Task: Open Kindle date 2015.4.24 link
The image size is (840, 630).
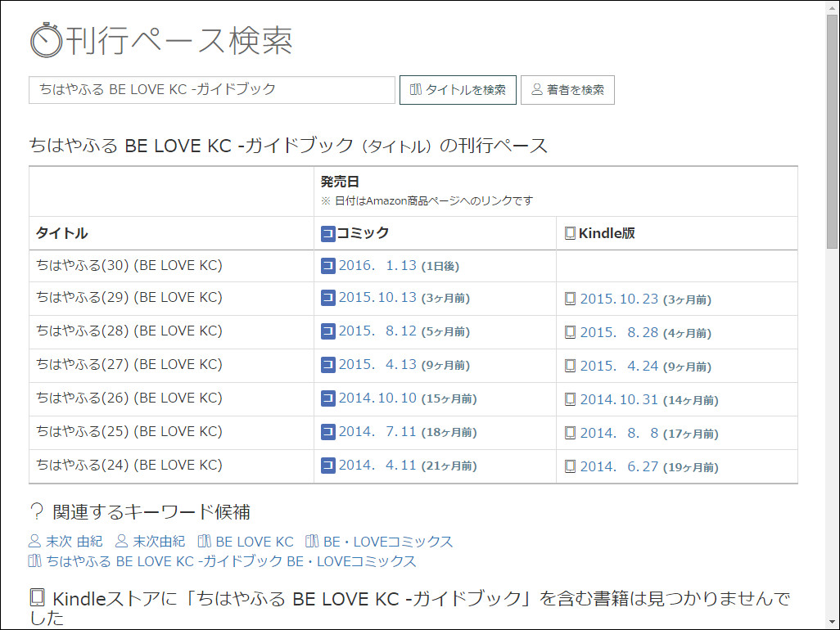Action: [619, 366]
